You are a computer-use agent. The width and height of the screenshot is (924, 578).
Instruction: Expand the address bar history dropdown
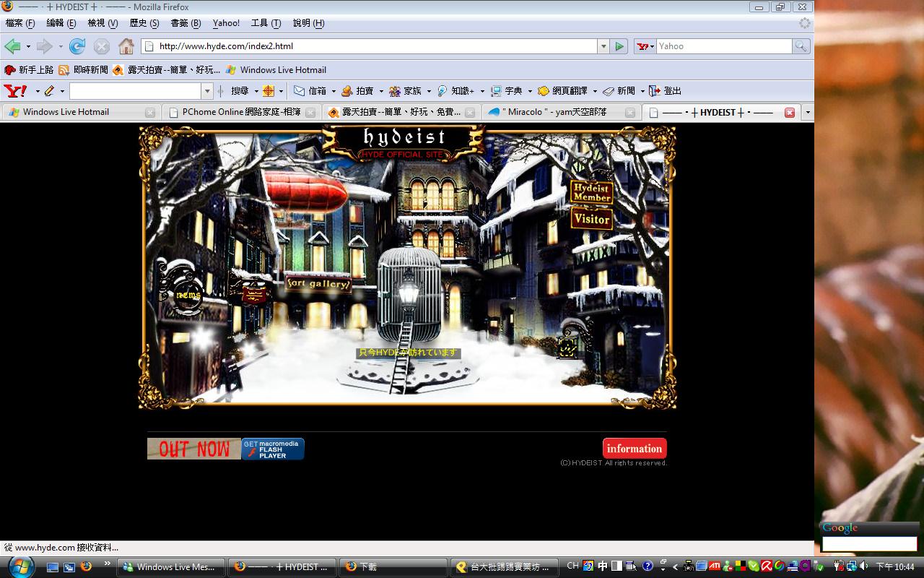coord(603,46)
